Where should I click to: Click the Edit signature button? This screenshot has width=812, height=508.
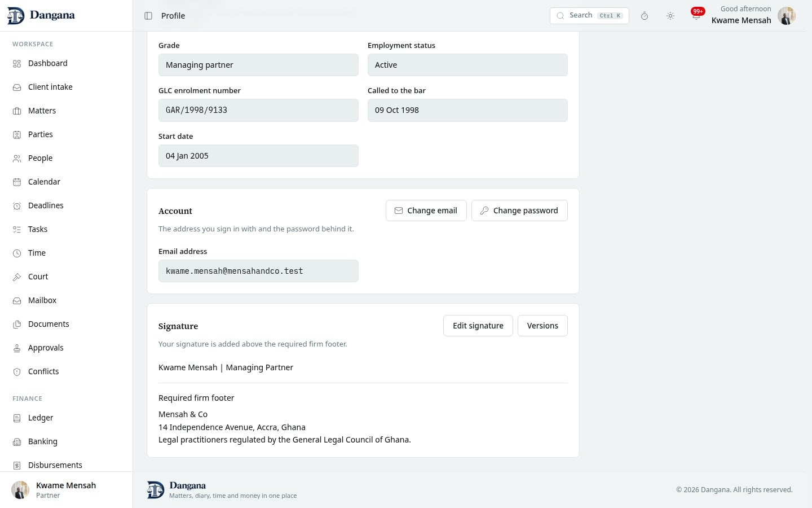coord(478,326)
